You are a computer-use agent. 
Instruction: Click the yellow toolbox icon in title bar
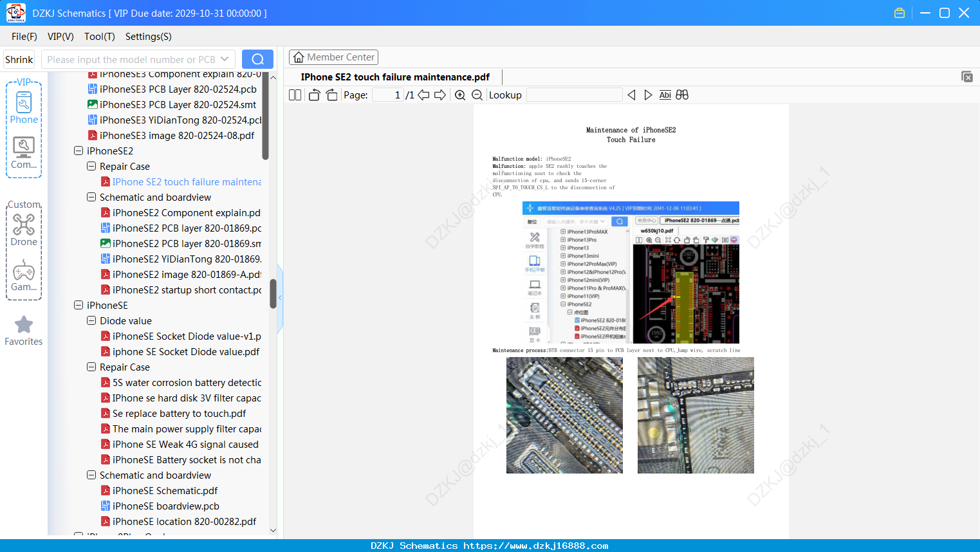900,13
